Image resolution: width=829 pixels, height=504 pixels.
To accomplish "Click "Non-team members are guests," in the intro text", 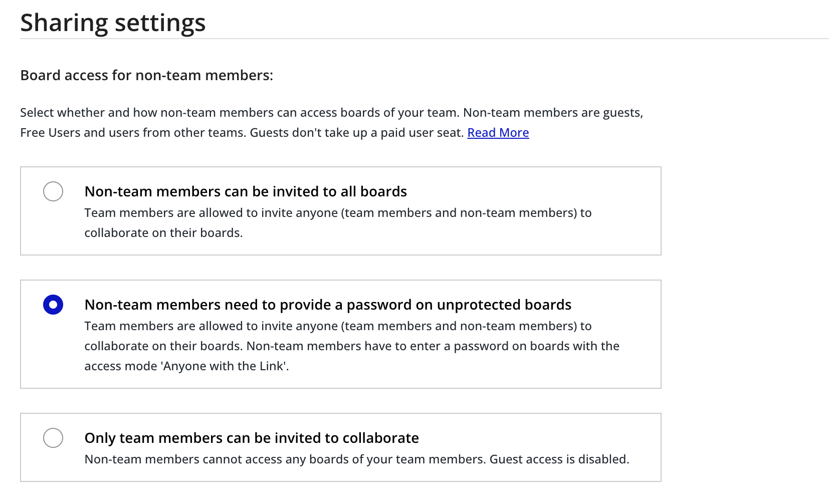I will [x=553, y=113].
